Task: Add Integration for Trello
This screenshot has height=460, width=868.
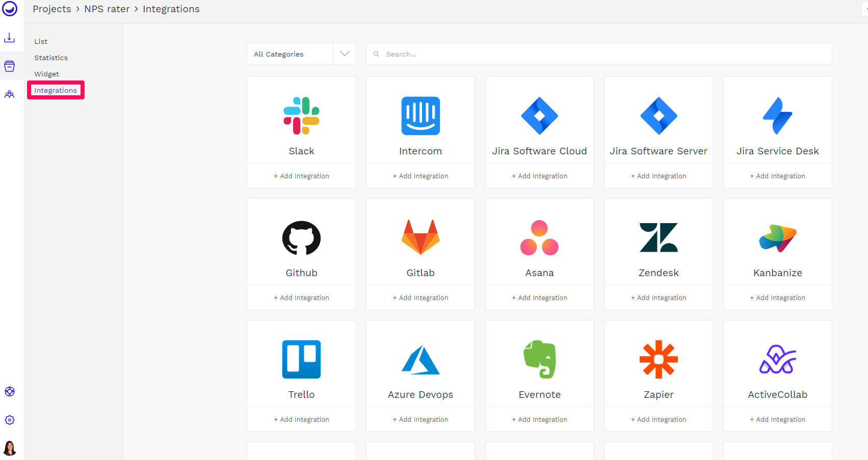Action: (301, 419)
